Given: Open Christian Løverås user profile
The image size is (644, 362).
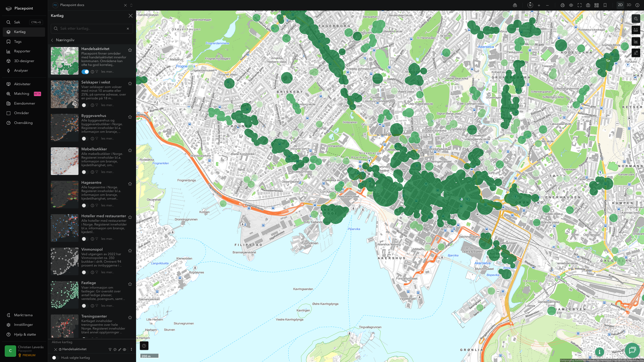Looking at the screenshot, I should pos(24,351).
